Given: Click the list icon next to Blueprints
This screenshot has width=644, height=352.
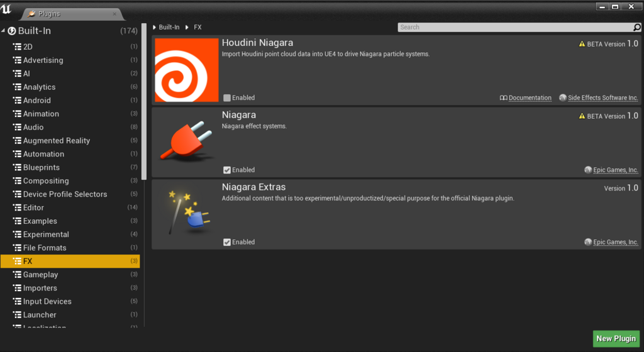Looking at the screenshot, I should [x=17, y=167].
